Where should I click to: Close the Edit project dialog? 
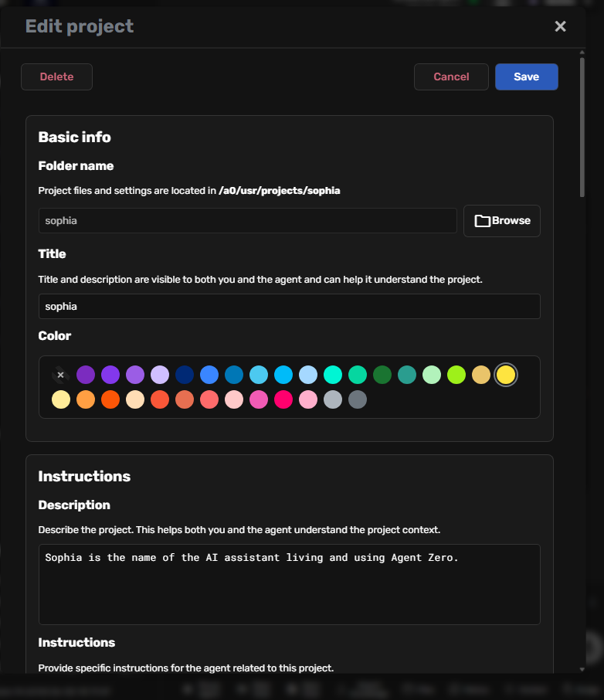561,26
